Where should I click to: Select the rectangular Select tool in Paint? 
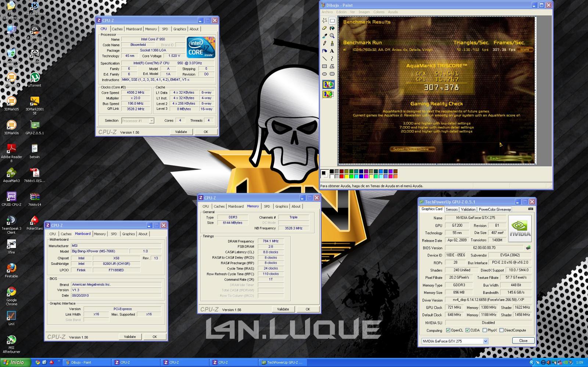(332, 21)
